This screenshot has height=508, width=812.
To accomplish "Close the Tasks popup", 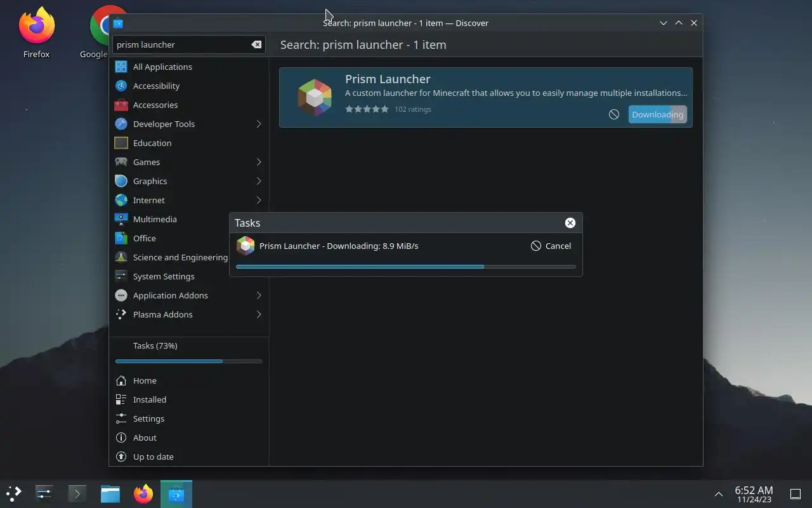I will click(570, 223).
